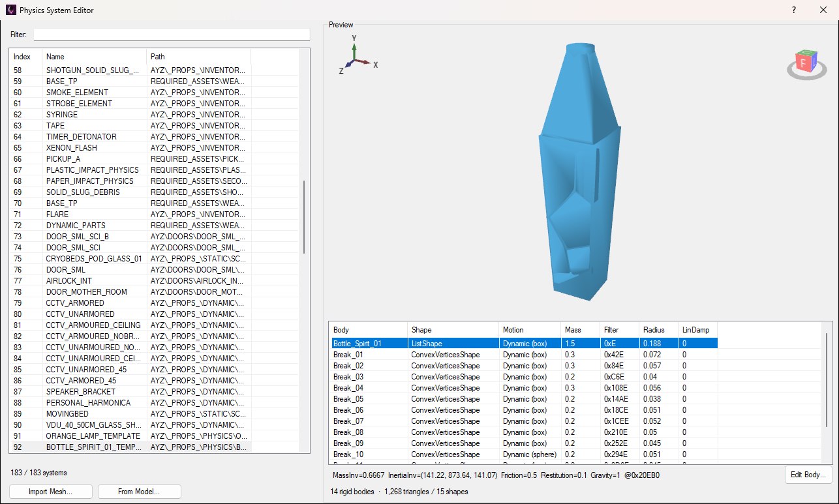Select the Break_05 body row
This screenshot has width=839, height=504.
point(523,398)
